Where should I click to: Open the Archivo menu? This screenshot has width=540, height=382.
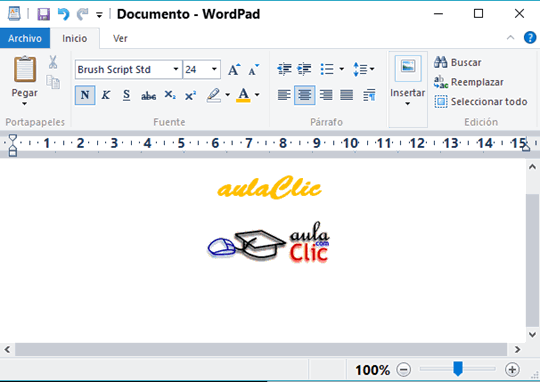tap(25, 38)
